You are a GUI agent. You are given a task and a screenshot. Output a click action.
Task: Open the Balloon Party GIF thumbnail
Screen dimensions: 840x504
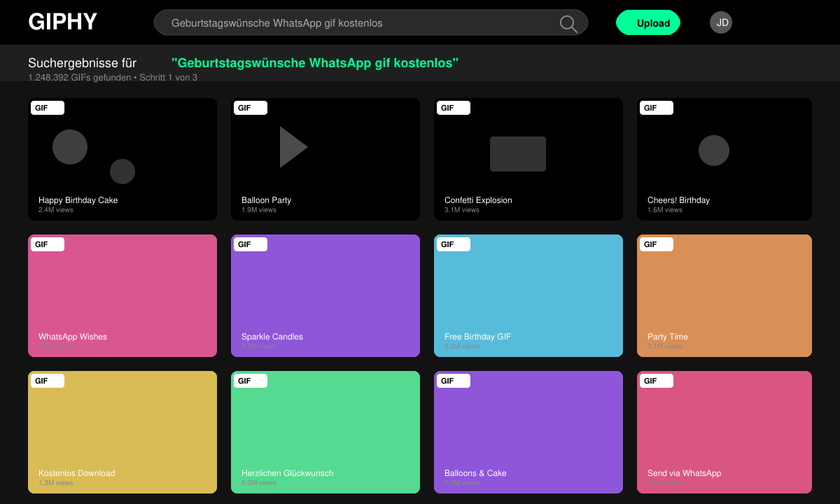point(325,159)
